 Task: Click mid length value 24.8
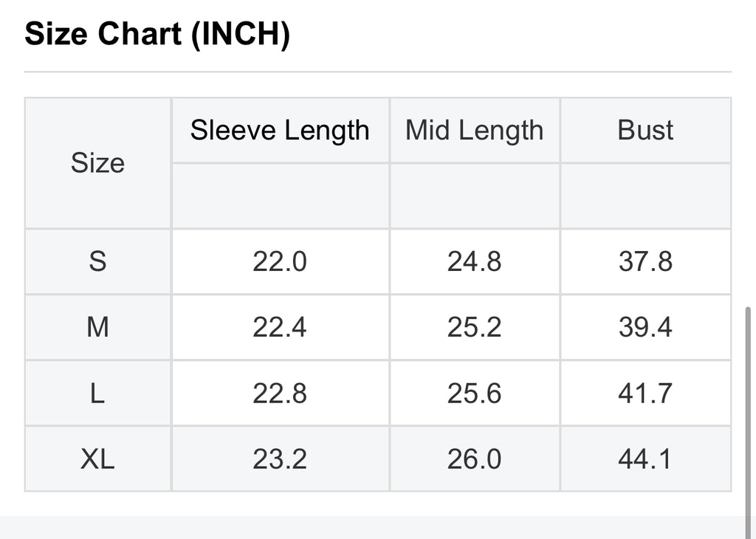click(475, 262)
